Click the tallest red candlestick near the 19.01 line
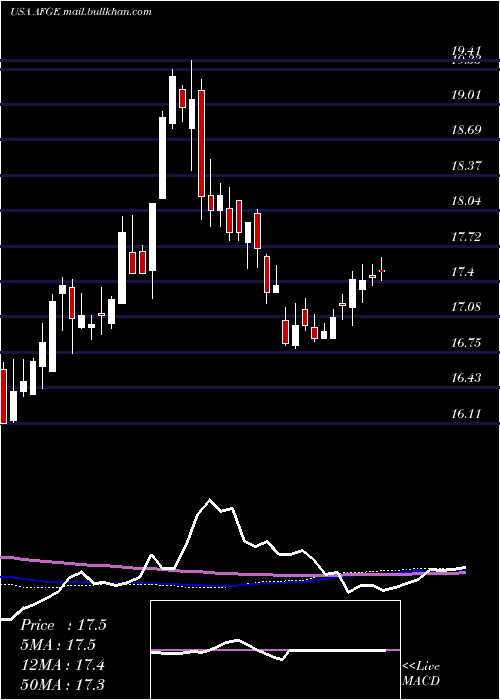 201,143
